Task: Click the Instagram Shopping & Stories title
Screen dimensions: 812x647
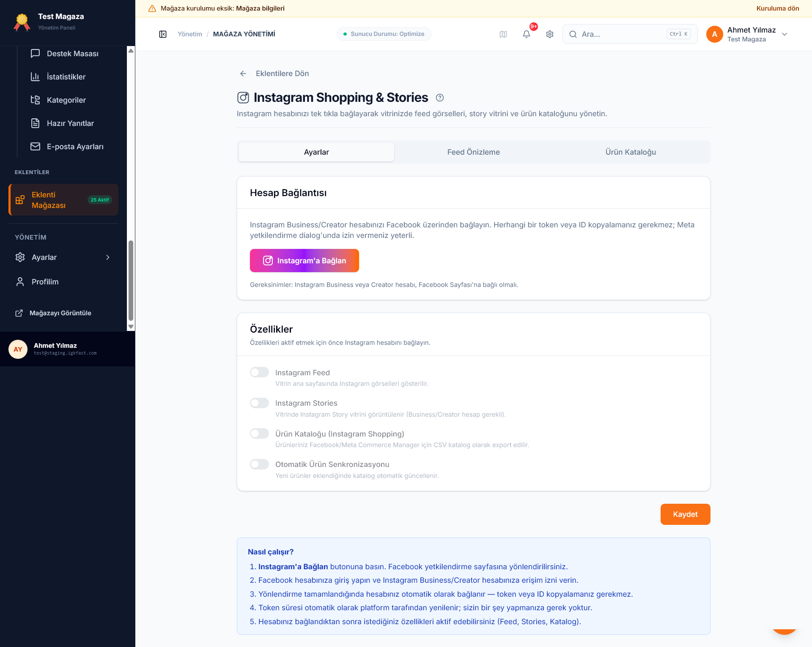Action: click(x=341, y=98)
